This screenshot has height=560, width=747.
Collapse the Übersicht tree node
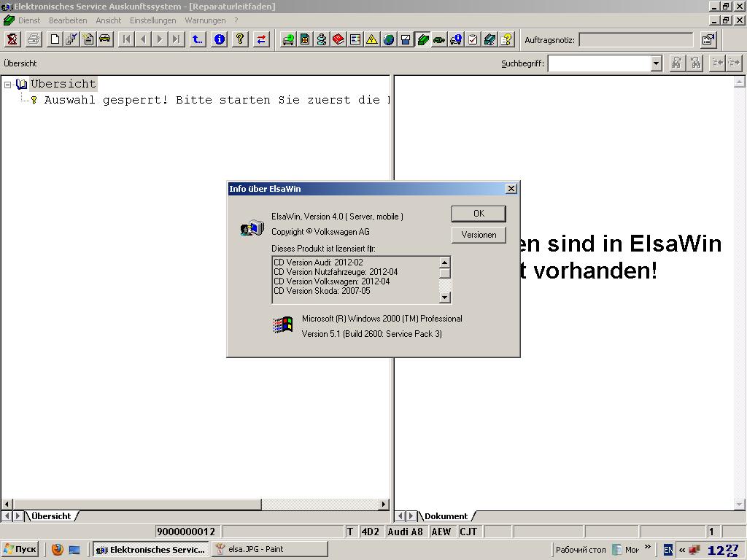pyautogui.click(x=7, y=85)
